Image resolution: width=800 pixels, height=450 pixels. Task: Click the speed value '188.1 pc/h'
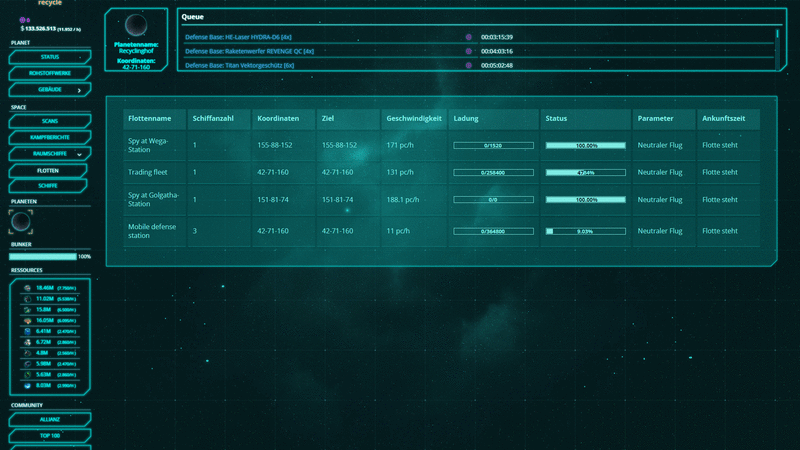(403, 199)
